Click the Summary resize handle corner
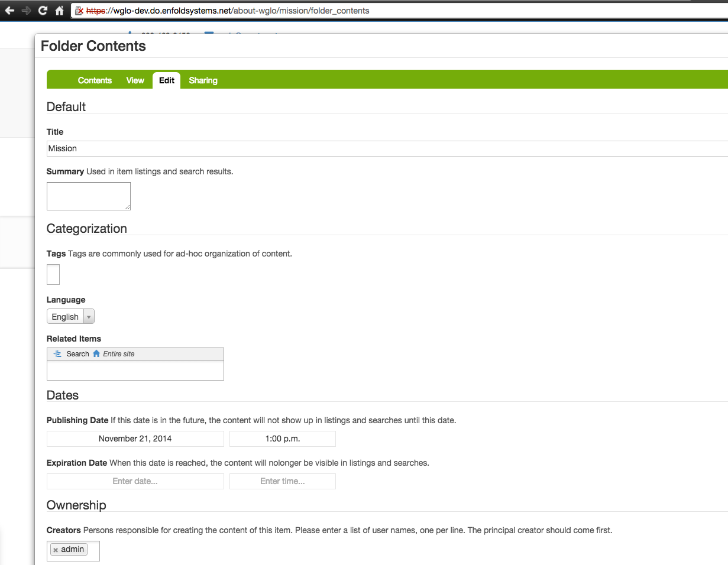The width and height of the screenshot is (728, 565). (x=127, y=206)
